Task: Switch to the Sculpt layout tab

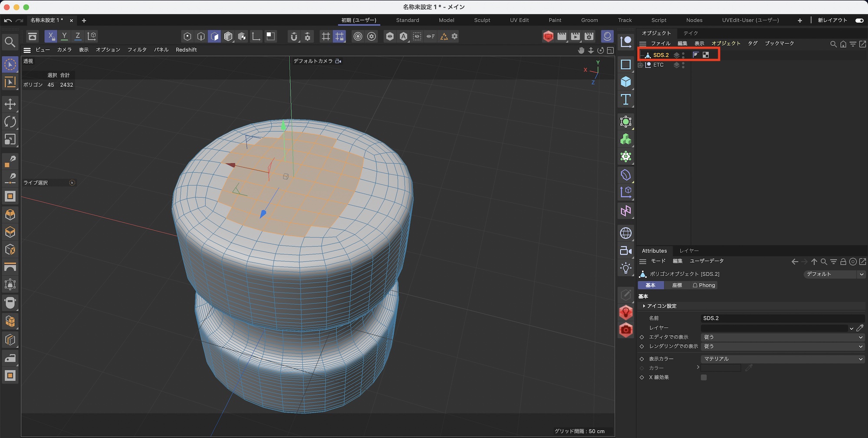Action: coord(482,20)
